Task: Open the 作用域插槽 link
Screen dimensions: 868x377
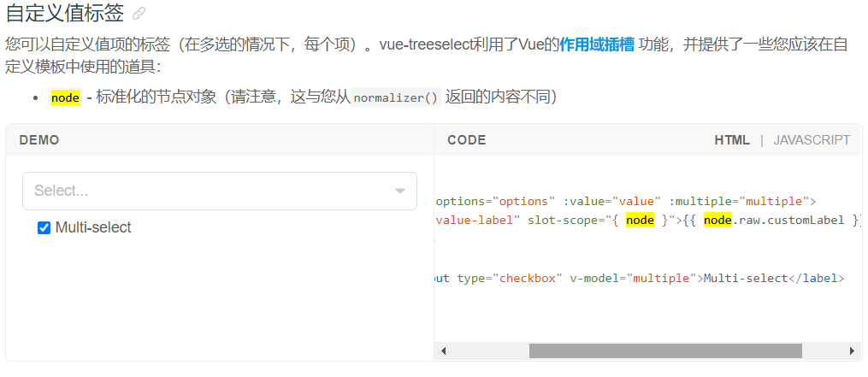Action: pyautogui.click(x=596, y=44)
